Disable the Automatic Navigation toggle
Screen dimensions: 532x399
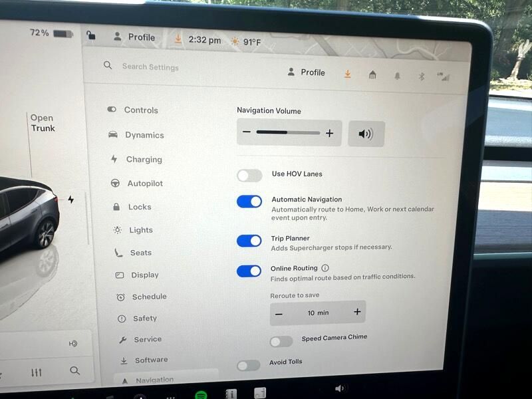tap(249, 201)
